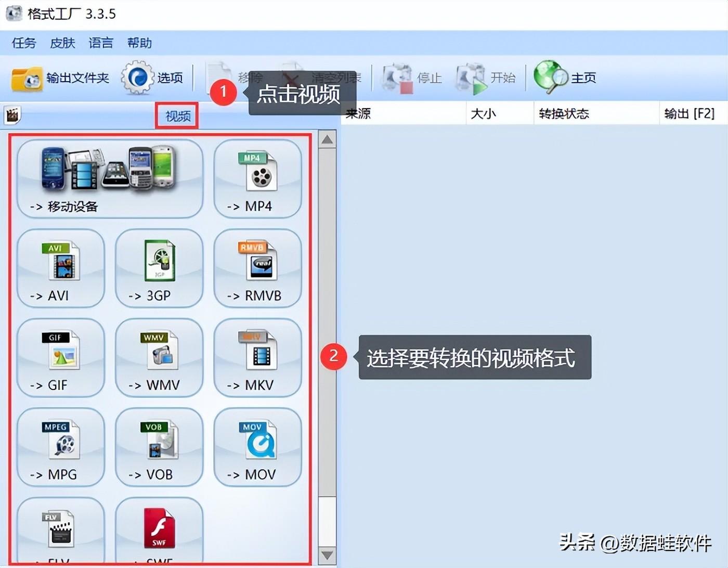Open the 皮肤 (Skin) menu
This screenshot has width=728, height=568.
click(x=62, y=43)
